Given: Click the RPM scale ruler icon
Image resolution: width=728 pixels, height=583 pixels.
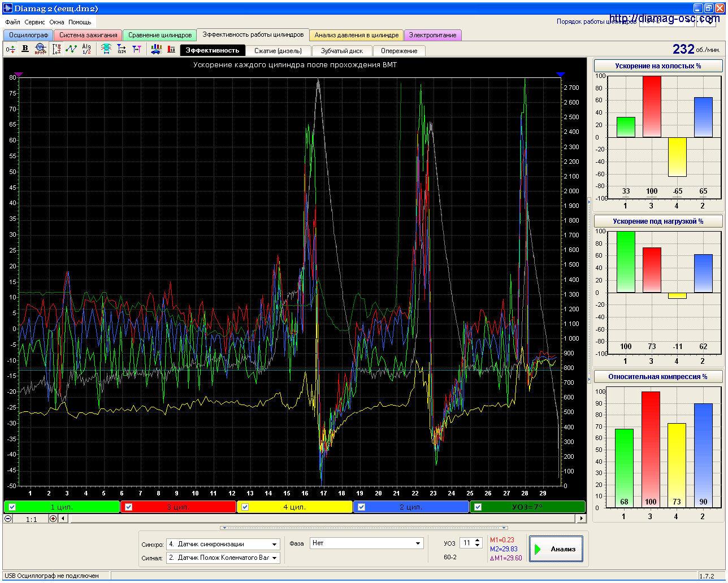Looking at the screenshot, I should tap(57, 49).
